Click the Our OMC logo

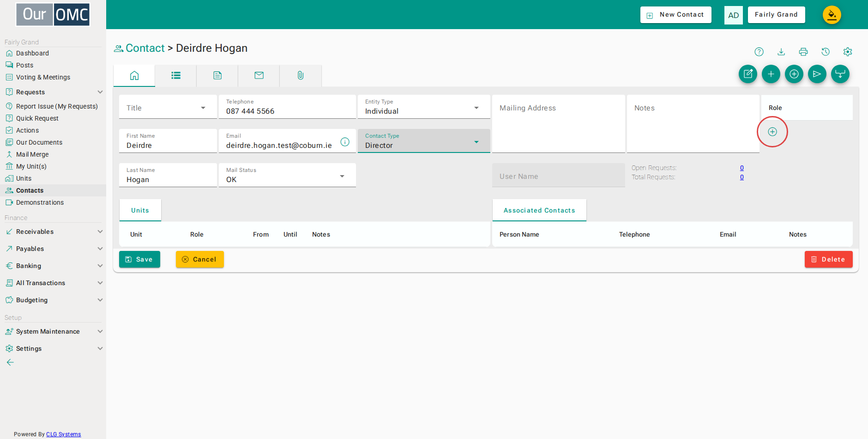(53, 15)
